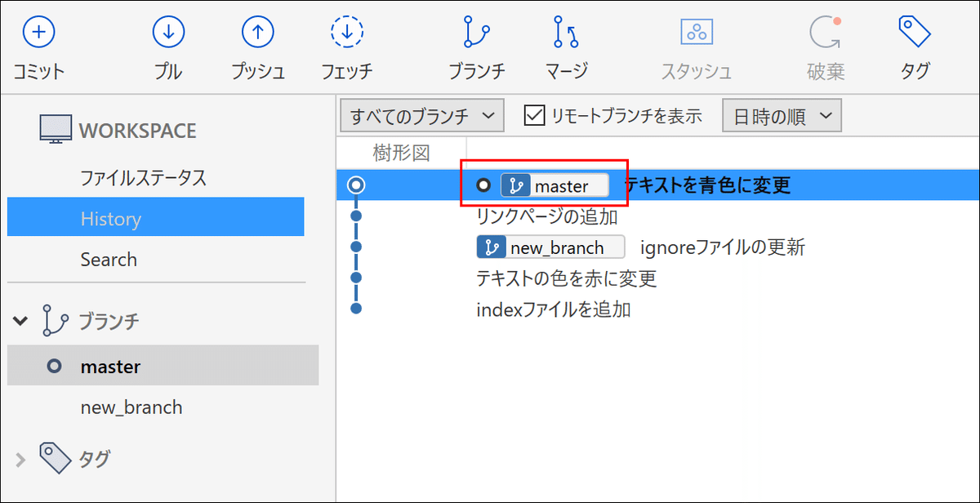The height and width of the screenshot is (503, 980).
Task: Click the graph node of the テキストを青色に変更 commit
Action: [x=355, y=185]
